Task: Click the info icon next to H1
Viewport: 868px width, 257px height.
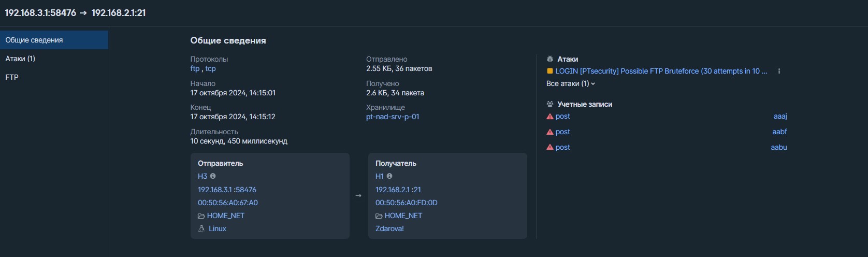Action: pos(389,176)
